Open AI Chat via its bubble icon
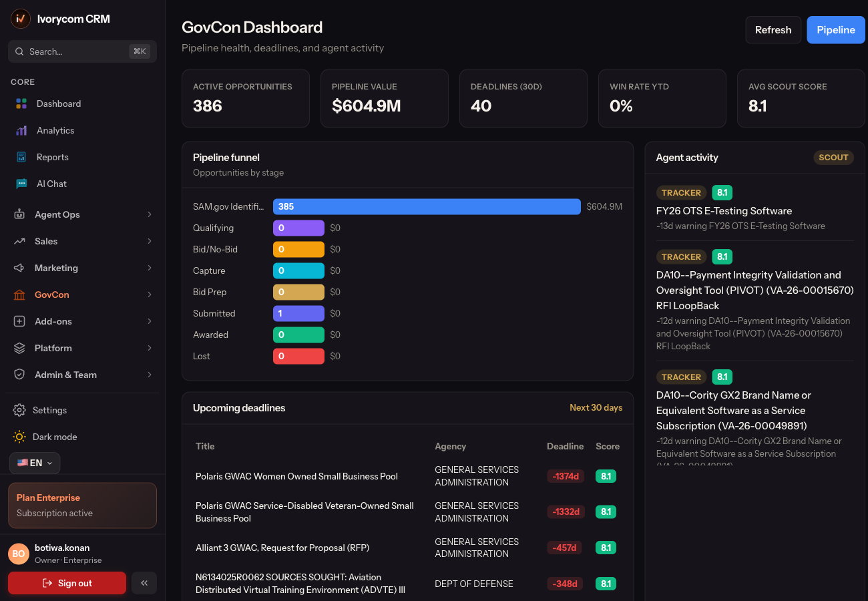This screenshot has width=868, height=601. click(x=21, y=184)
